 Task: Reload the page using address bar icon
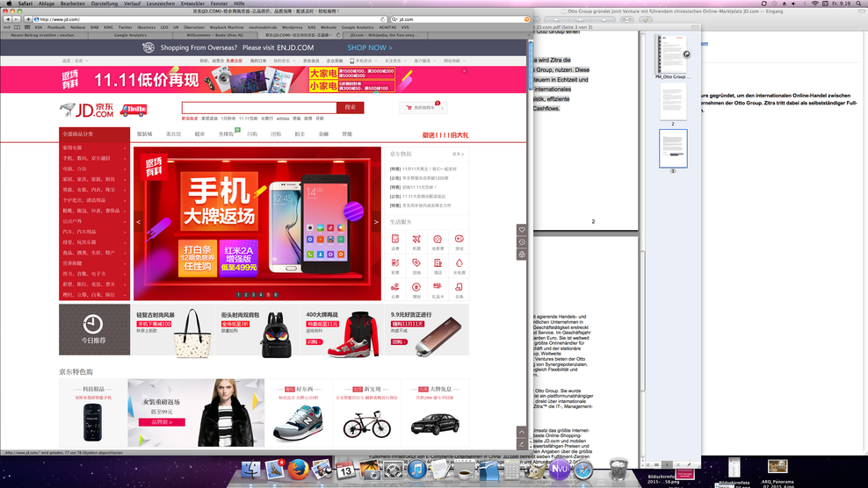[382, 19]
